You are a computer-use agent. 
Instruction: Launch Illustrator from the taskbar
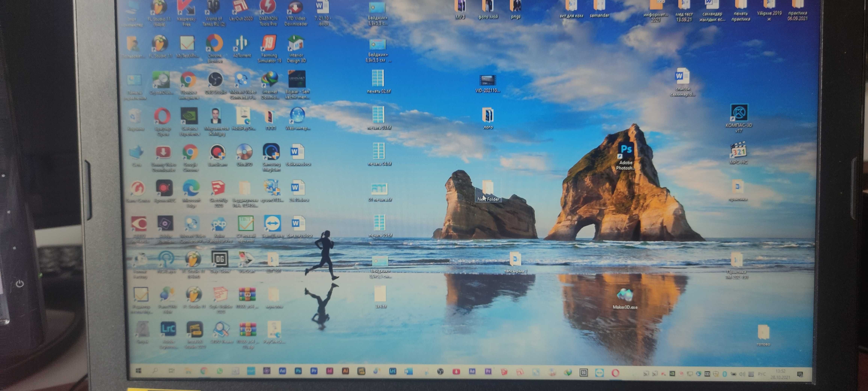(x=345, y=371)
